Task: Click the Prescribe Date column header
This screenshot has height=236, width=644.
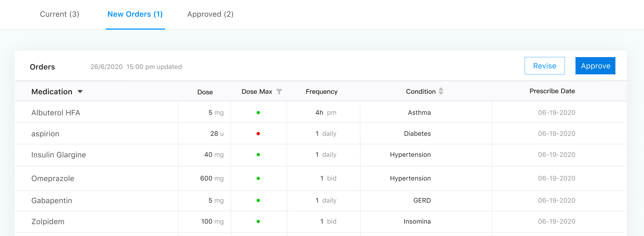Action: [x=552, y=91]
